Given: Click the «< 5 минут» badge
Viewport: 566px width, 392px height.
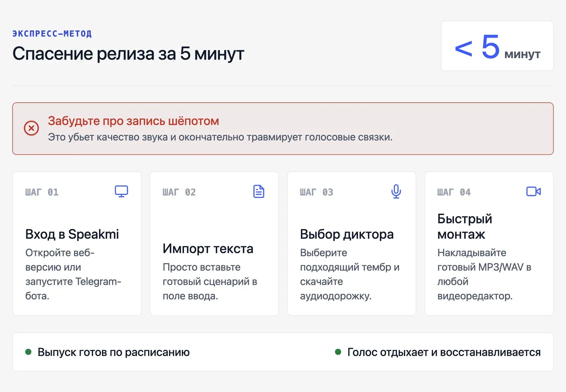Looking at the screenshot, I should click(x=497, y=46).
